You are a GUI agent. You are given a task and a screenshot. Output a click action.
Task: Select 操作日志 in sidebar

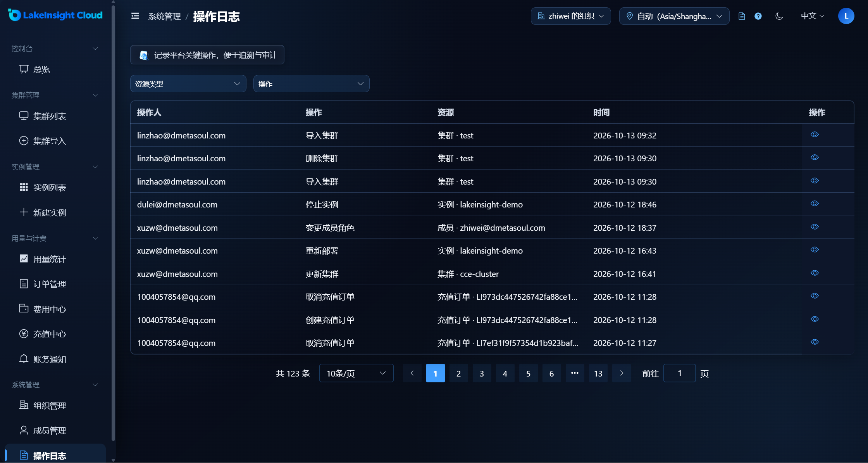[55, 454]
